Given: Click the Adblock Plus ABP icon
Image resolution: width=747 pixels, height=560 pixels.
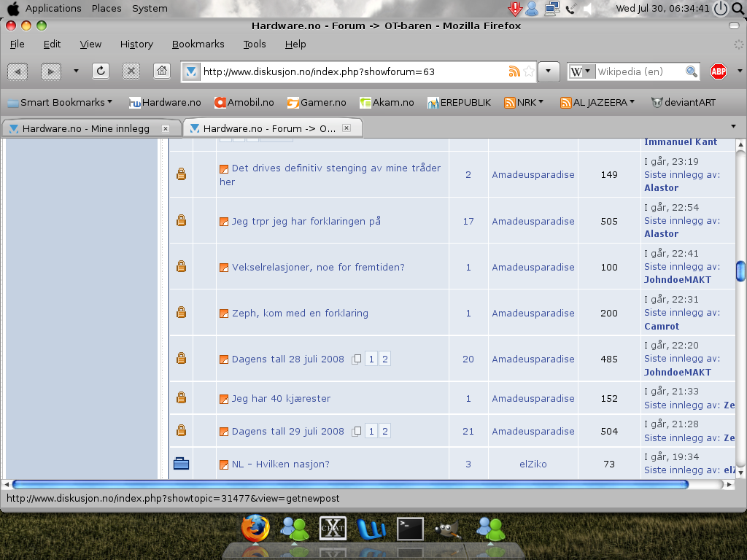Looking at the screenshot, I should tap(719, 71).
